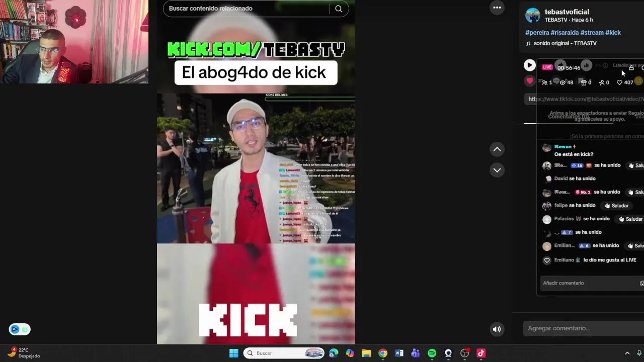Screen dimensions: 644x362
Task: Click felipe's avatar in live chat
Action: [x=547, y=206]
